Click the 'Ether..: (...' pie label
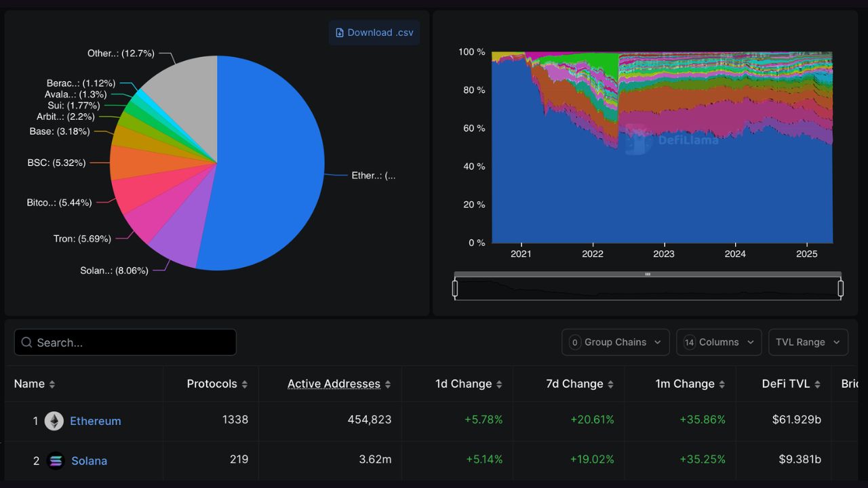868x488 pixels. coord(373,176)
